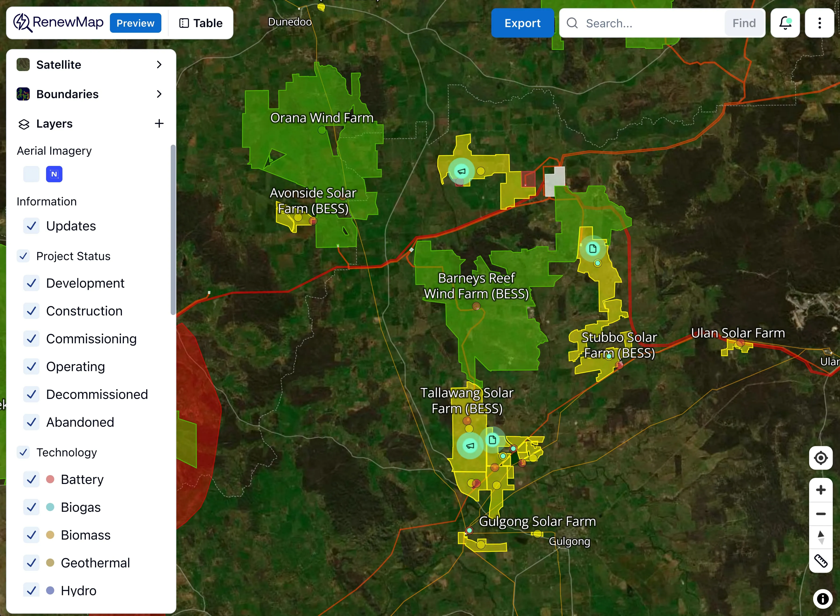Screen dimensions: 840x616
Task: Toggle the NSW aerial imagery layer
Action: 54,174
